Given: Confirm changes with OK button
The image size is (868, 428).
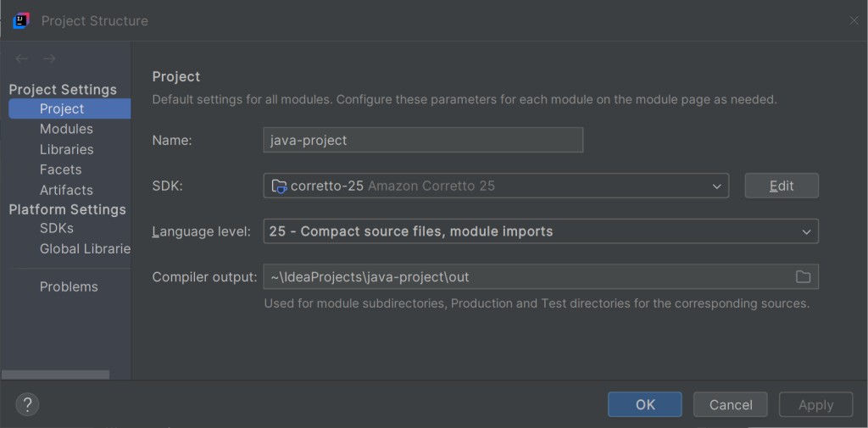Looking at the screenshot, I should [644, 404].
